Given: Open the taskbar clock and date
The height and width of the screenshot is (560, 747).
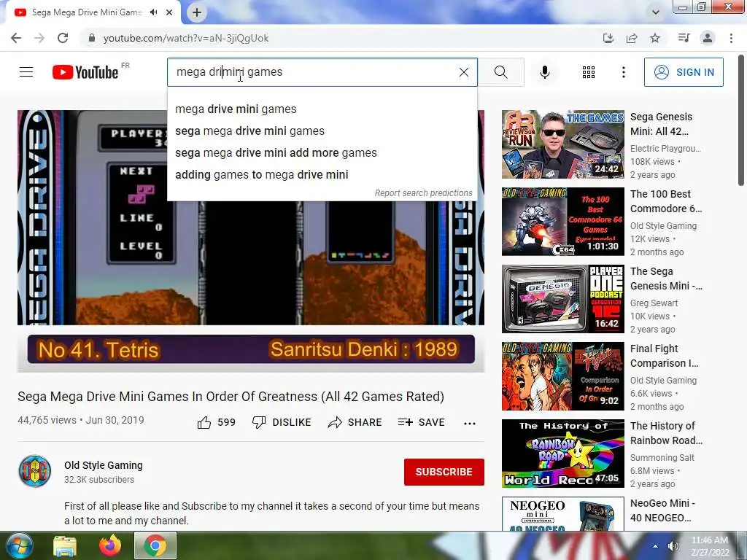Looking at the screenshot, I should click(711, 546).
